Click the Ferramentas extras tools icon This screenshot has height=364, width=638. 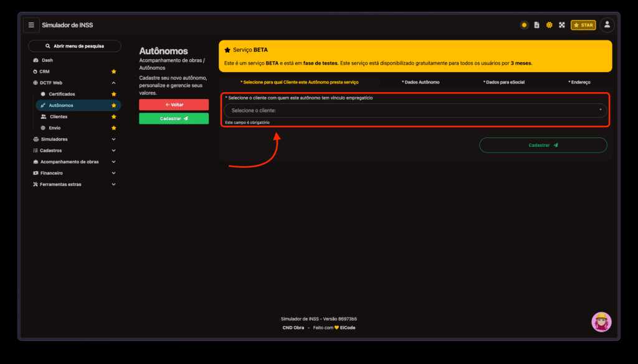click(36, 184)
